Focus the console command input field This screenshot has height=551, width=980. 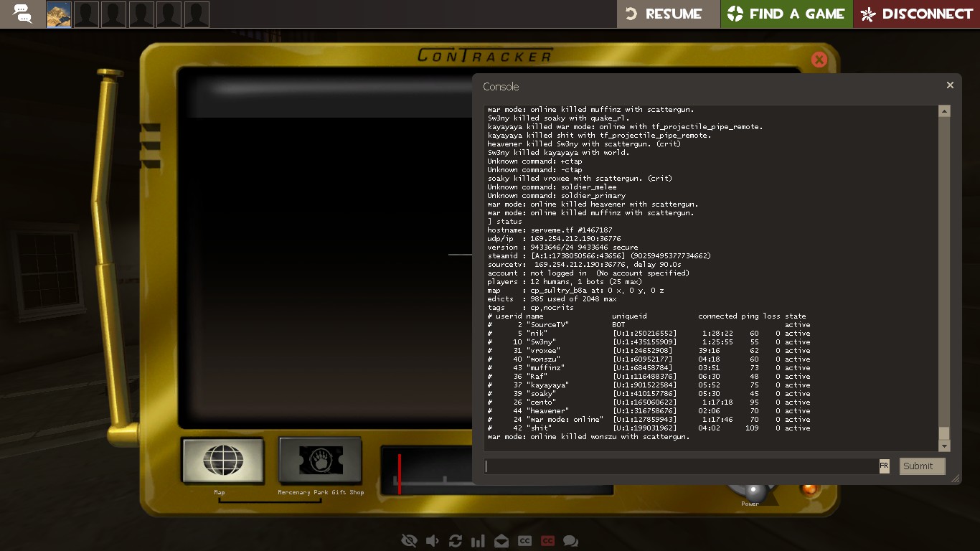tap(682, 466)
